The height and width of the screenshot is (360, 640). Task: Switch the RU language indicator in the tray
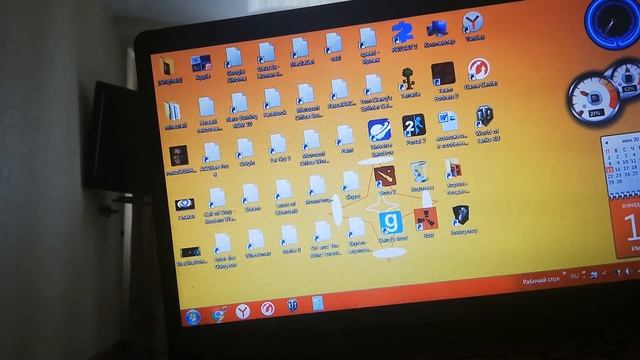pos(574,276)
